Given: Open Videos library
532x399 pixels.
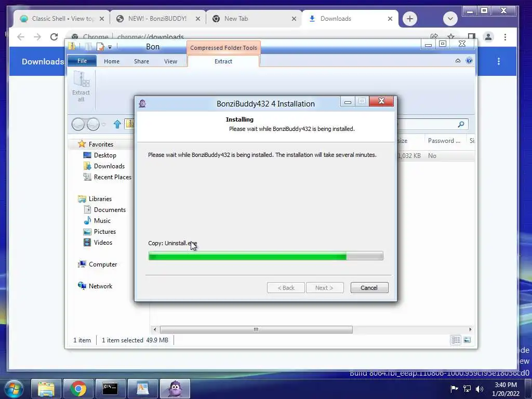Looking at the screenshot, I should tap(103, 242).
